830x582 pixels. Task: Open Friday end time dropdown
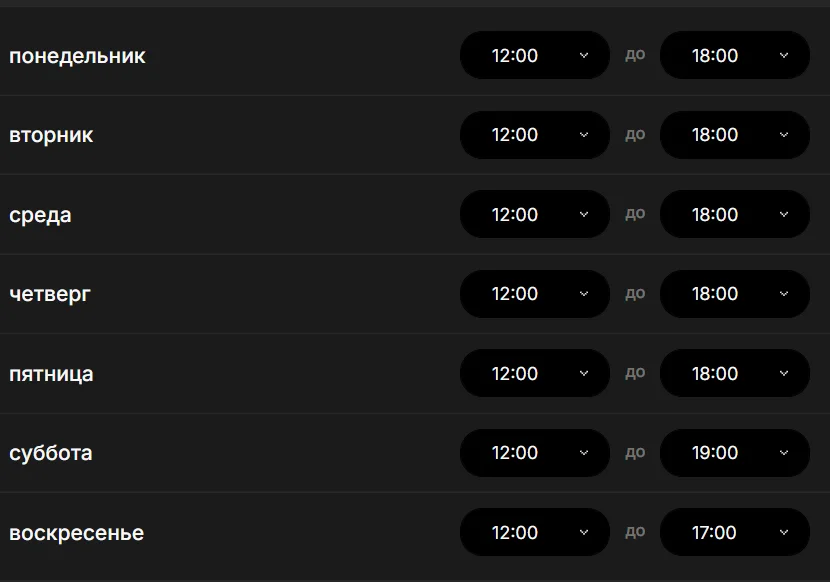point(734,373)
